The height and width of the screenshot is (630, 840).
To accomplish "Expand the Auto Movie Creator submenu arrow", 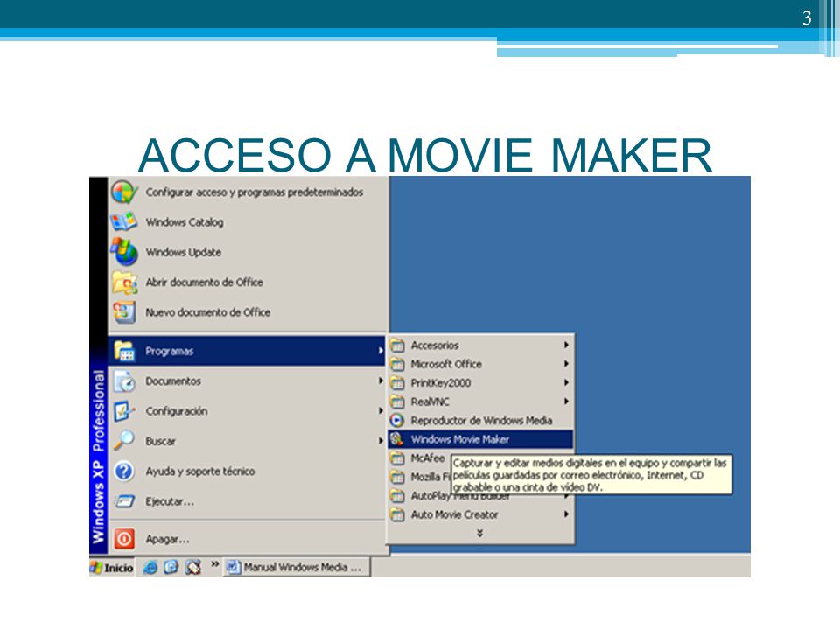I will point(566,514).
